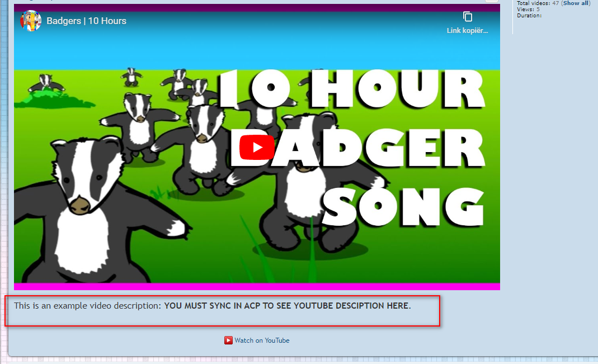This screenshot has height=364, width=598.
Task: Click the red YouTube icon beside Watch on YouTube
Action: click(x=228, y=340)
